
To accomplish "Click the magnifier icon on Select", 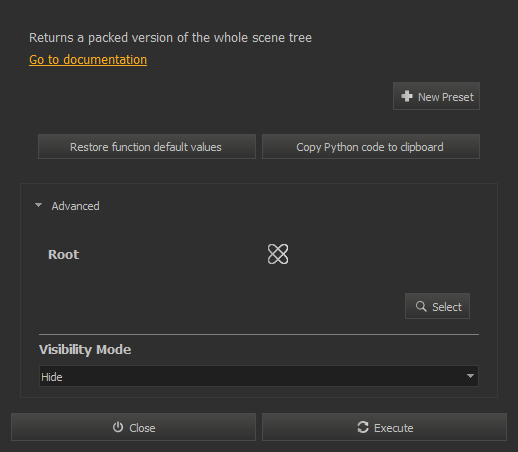I will (x=421, y=306).
